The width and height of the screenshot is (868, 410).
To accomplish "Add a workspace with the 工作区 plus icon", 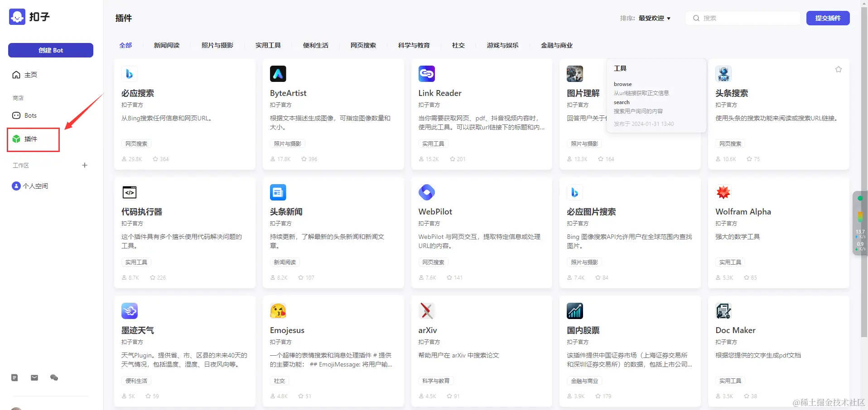I will click(x=85, y=165).
